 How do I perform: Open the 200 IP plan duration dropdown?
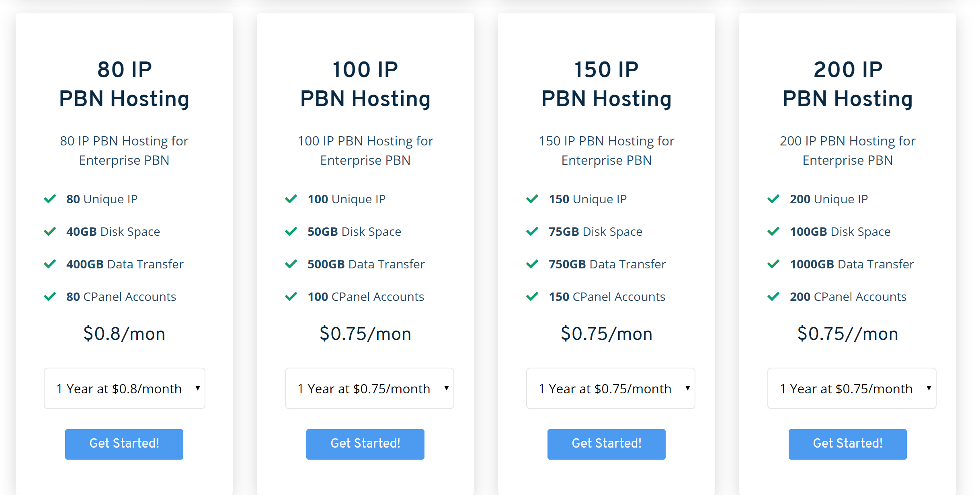coord(852,388)
